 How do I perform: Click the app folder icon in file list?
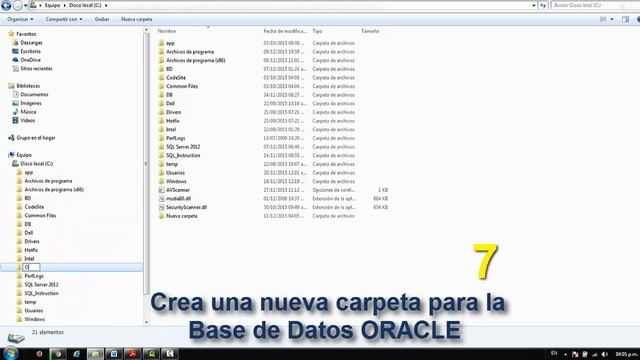point(161,43)
